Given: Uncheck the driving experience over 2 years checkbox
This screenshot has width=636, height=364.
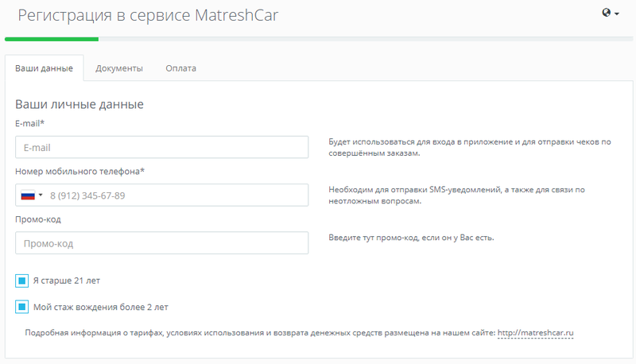Looking at the screenshot, I should [x=22, y=307].
